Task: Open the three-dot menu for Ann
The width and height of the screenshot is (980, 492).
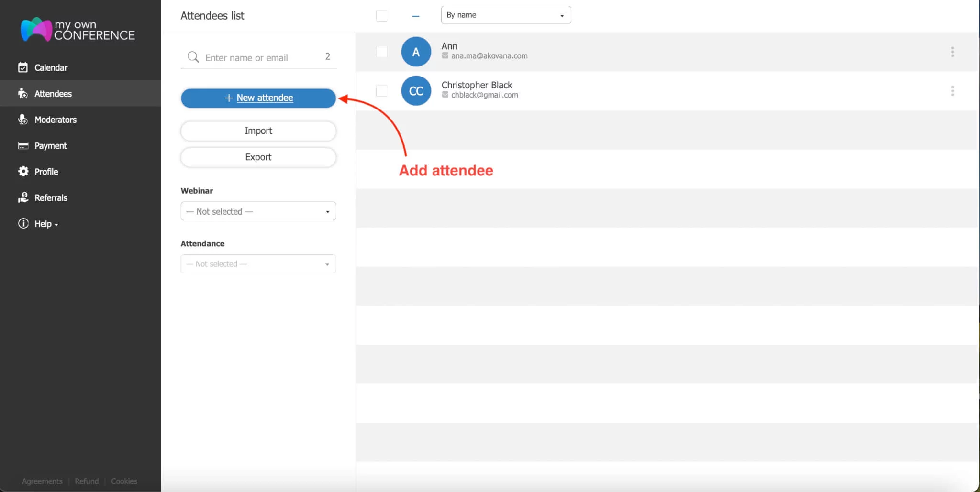Action: (x=953, y=52)
